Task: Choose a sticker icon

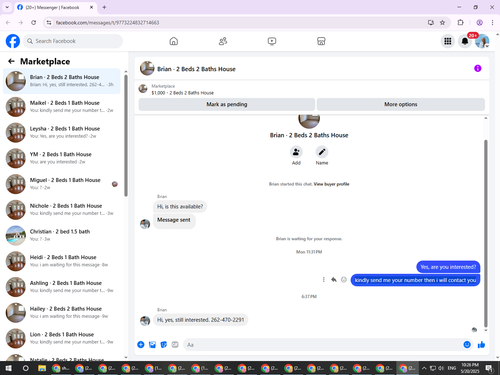Action: (164, 345)
